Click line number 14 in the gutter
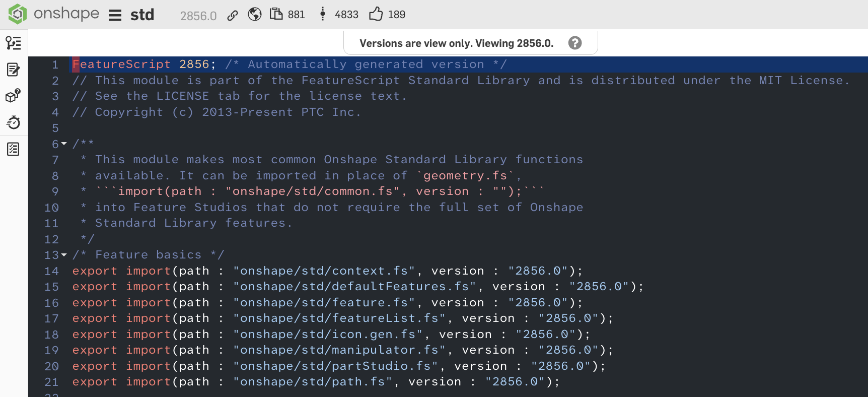 pyautogui.click(x=52, y=271)
